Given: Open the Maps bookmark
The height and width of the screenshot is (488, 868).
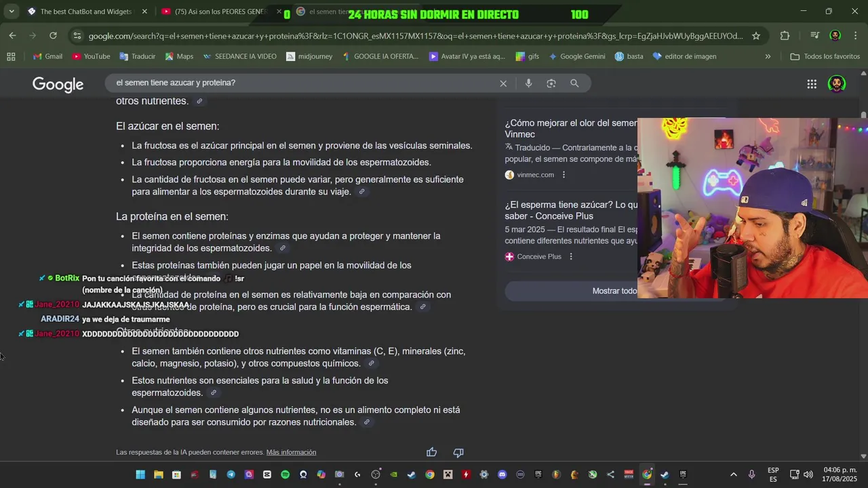Looking at the screenshot, I should coord(179,56).
